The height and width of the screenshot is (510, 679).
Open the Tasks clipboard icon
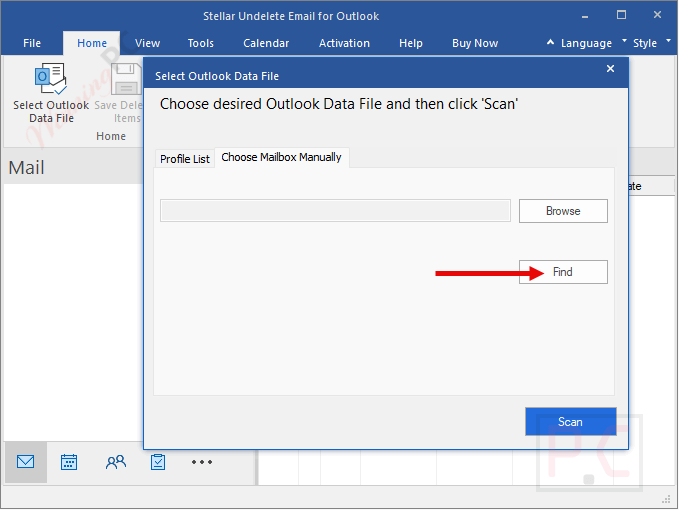158,462
